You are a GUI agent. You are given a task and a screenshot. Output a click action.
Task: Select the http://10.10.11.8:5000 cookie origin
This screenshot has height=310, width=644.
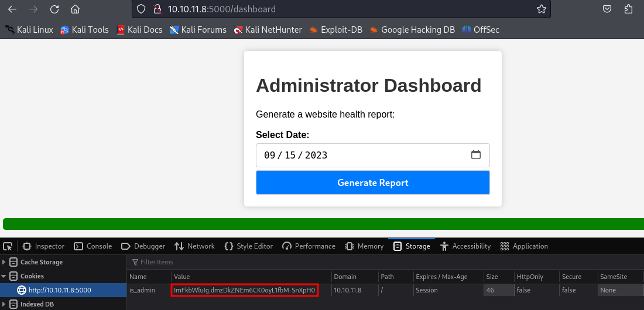[60, 290]
